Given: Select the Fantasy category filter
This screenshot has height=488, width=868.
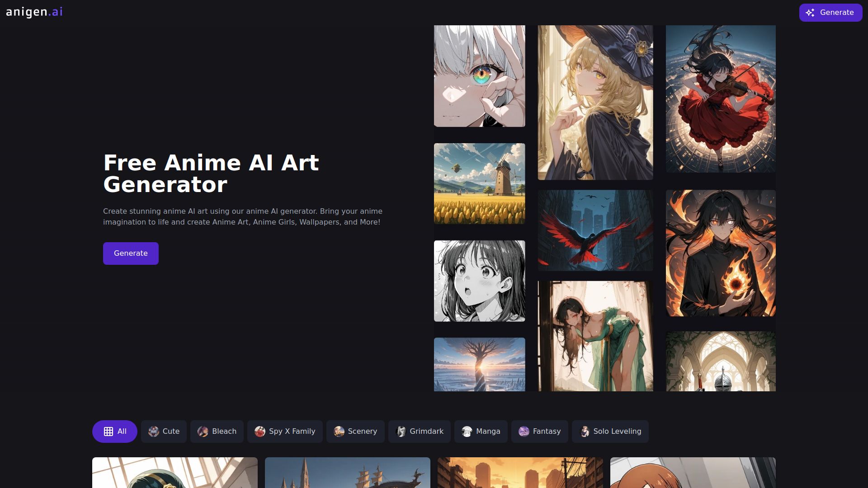Looking at the screenshot, I should pyautogui.click(x=539, y=431).
